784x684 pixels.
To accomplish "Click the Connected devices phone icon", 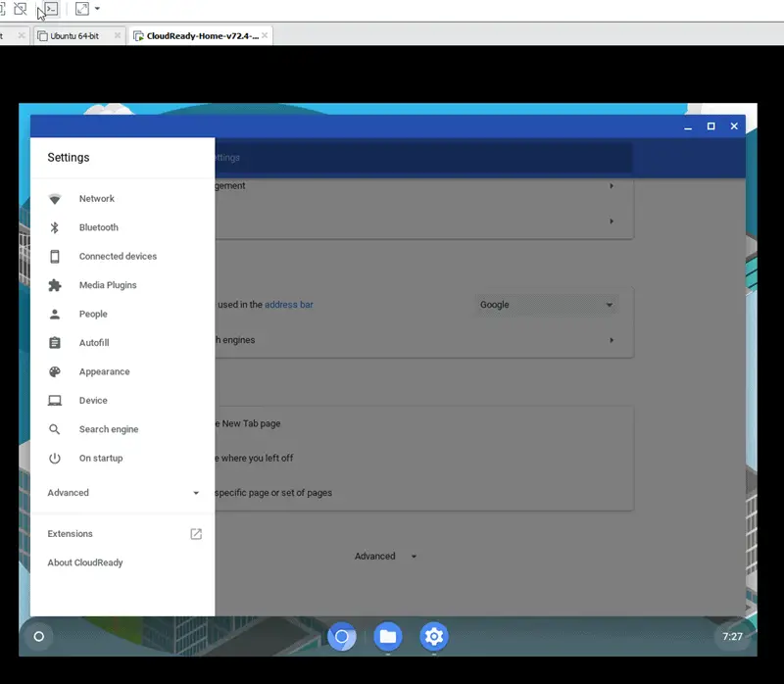I will (55, 257).
